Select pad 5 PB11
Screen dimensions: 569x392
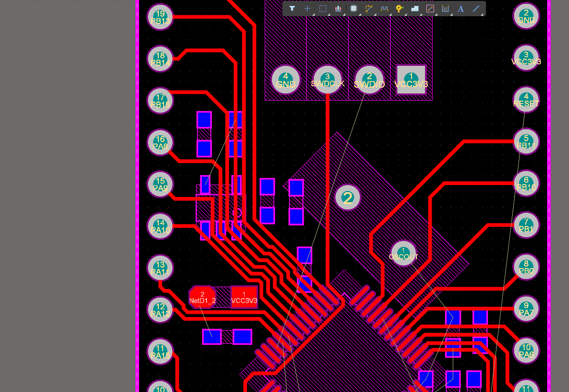[526, 141]
